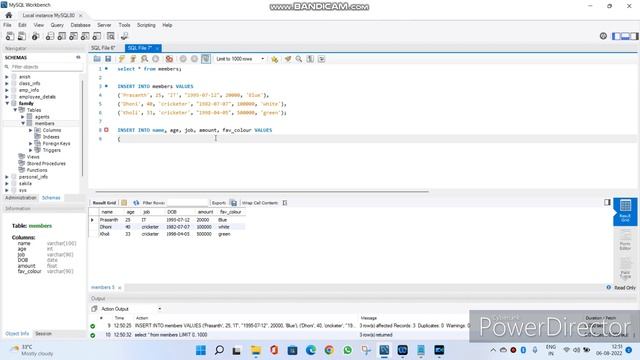Toggle invisible characters icon
Image resolution: width=640 pixels, height=360 pixels.
pyautogui.click(x=310, y=59)
